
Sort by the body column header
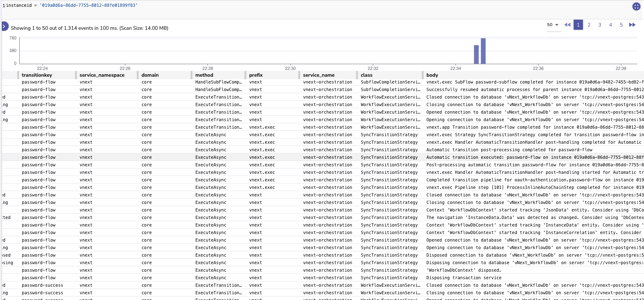pos(432,75)
